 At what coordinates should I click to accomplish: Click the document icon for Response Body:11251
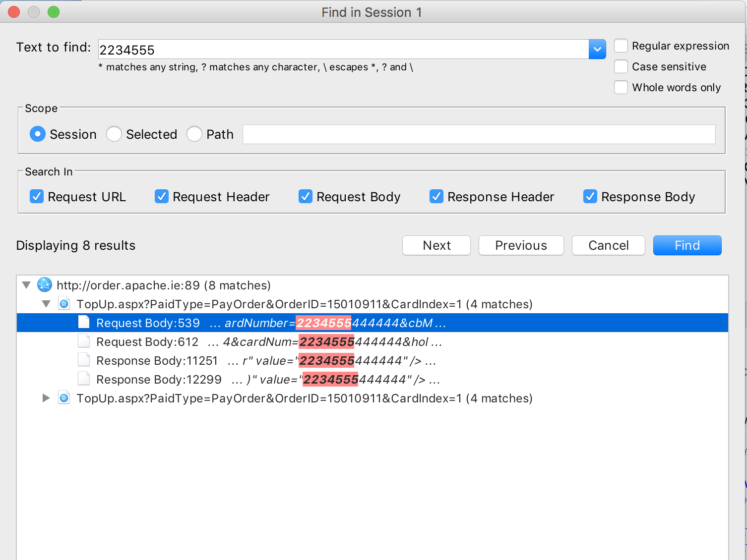click(x=84, y=360)
